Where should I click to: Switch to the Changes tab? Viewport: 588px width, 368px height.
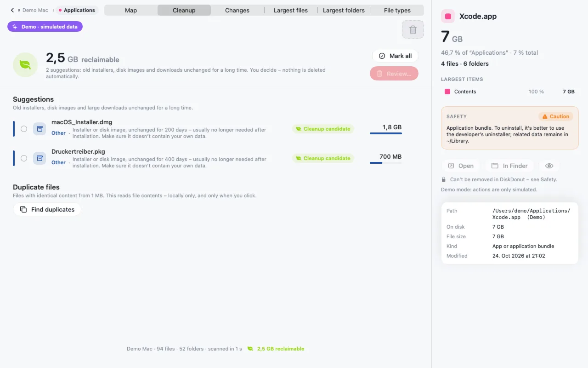click(237, 10)
